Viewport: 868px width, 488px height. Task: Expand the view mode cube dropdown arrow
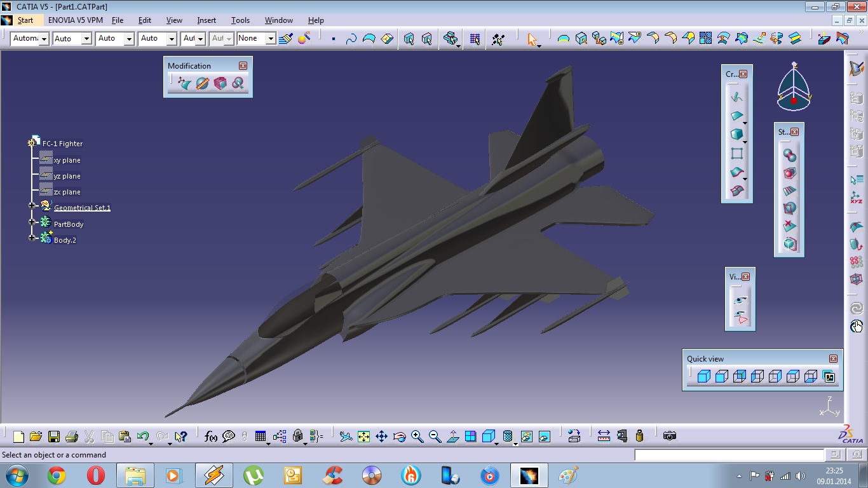tap(498, 443)
